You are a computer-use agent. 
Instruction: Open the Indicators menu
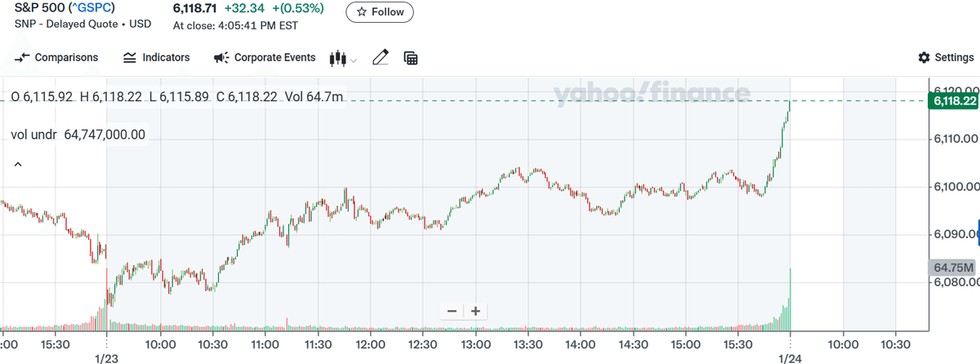click(x=156, y=58)
